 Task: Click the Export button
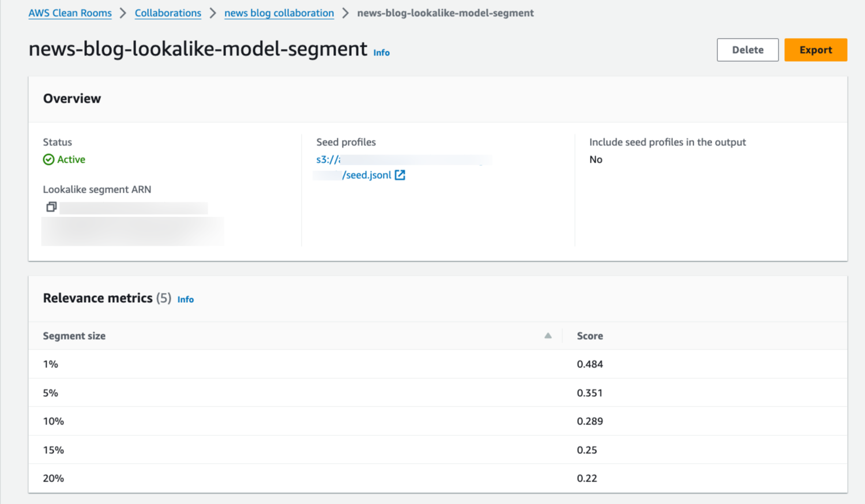815,50
